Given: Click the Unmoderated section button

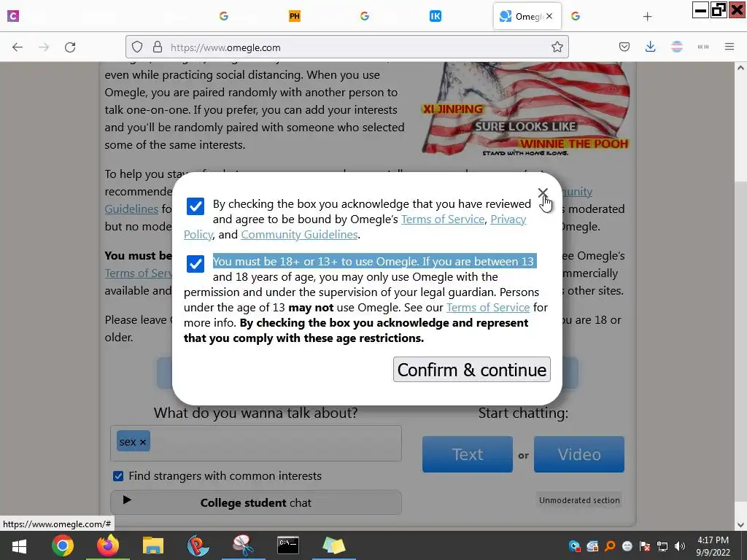Looking at the screenshot, I should (x=579, y=500).
